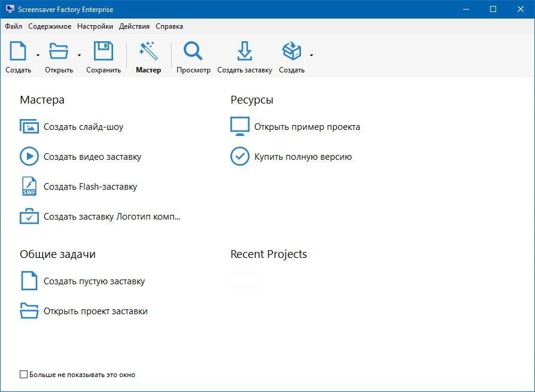535x392 pixels.
Task: Open the Настройки menu
Action: pyautogui.click(x=95, y=26)
